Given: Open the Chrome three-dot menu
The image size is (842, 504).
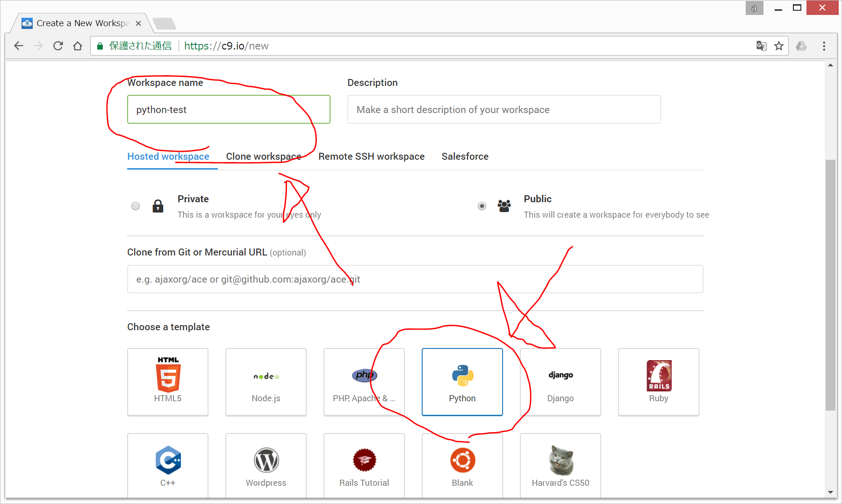Looking at the screenshot, I should pyautogui.click(x=824, y=46).
